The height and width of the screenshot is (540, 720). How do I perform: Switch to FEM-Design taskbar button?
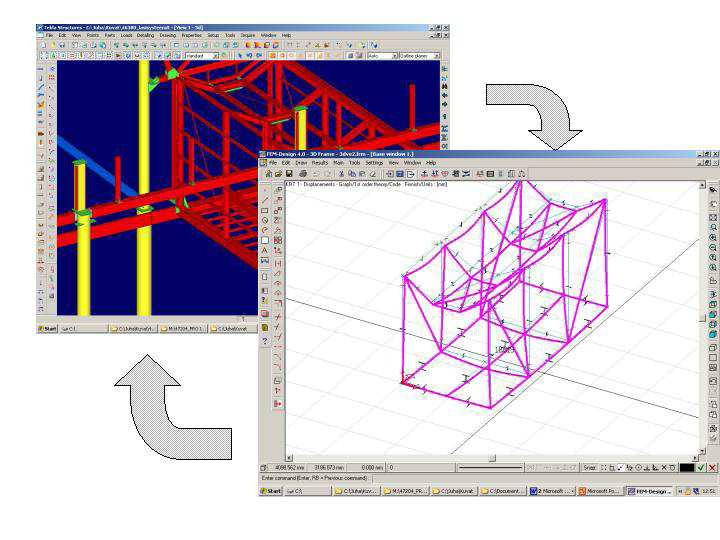(649, 491)
